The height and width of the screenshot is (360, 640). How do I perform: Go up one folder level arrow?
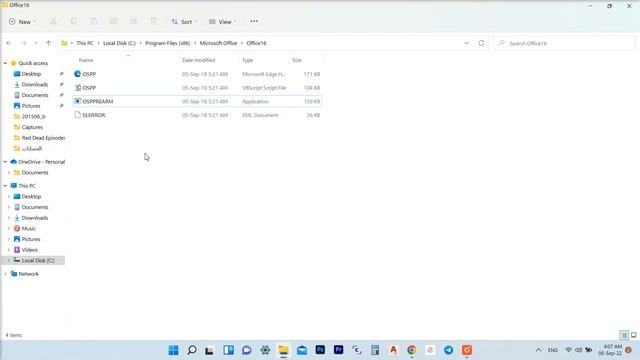[49, 43]
